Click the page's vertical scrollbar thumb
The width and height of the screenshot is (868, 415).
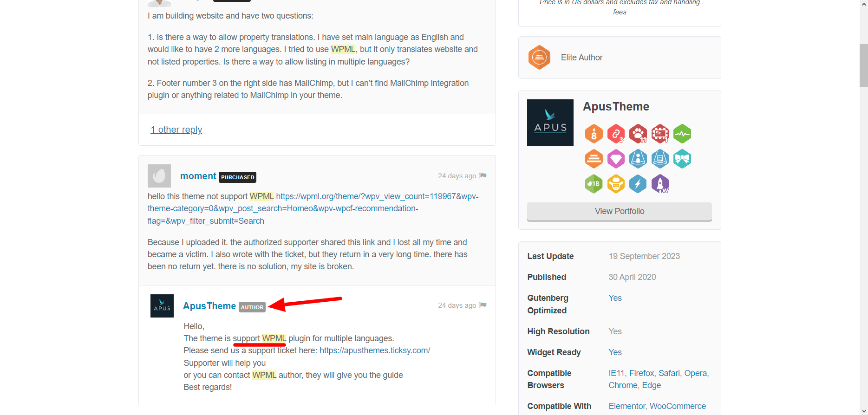coord(863,65)
